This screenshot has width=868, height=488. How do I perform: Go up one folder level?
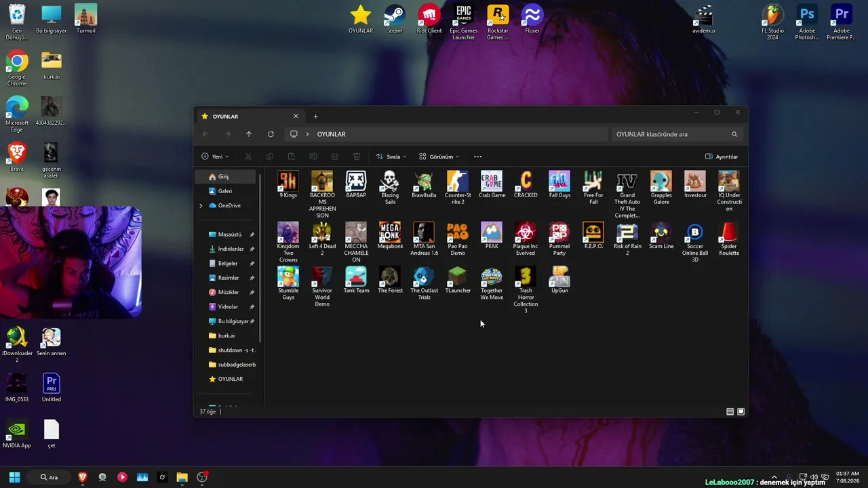[249, 134]
